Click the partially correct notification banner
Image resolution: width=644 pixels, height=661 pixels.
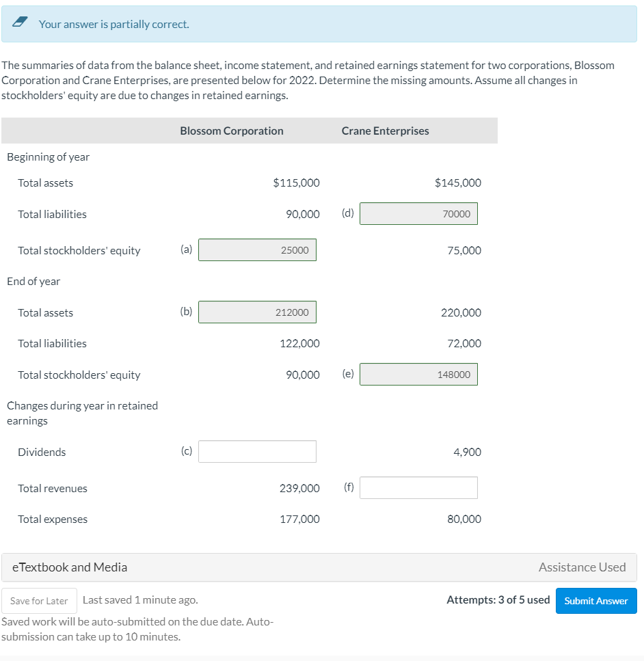(x=322, y=24)
